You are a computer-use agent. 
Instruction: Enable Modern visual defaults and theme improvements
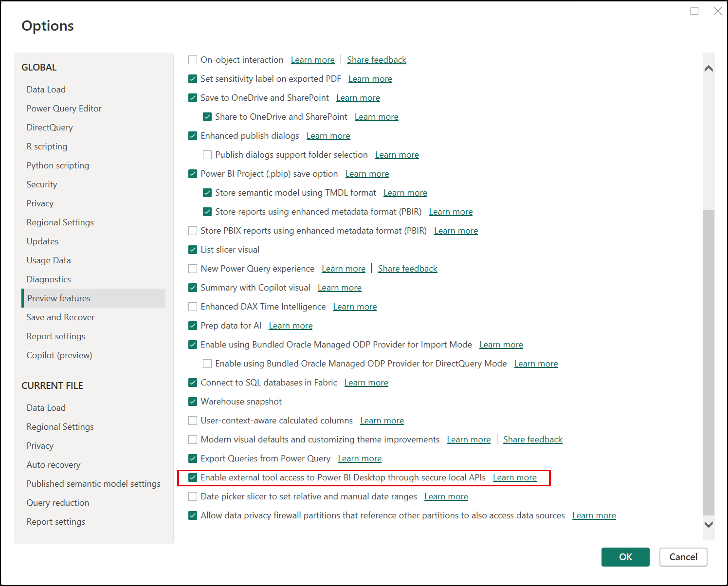tap(192, 439)
